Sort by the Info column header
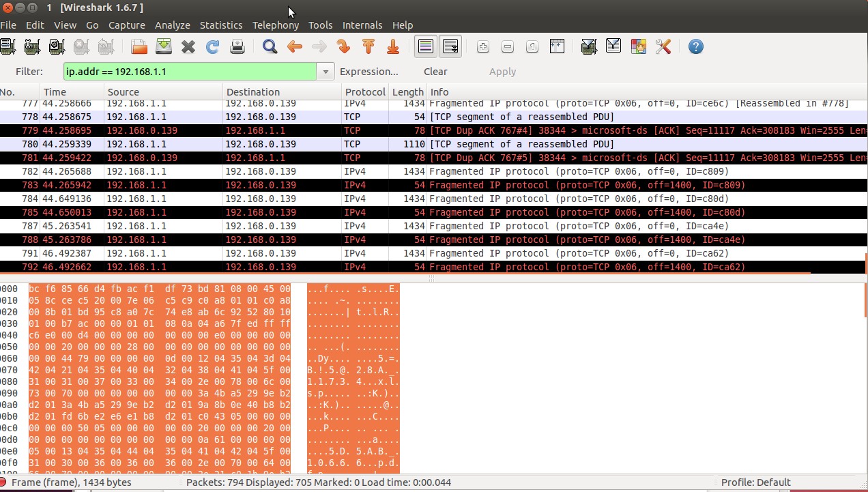 647,92
